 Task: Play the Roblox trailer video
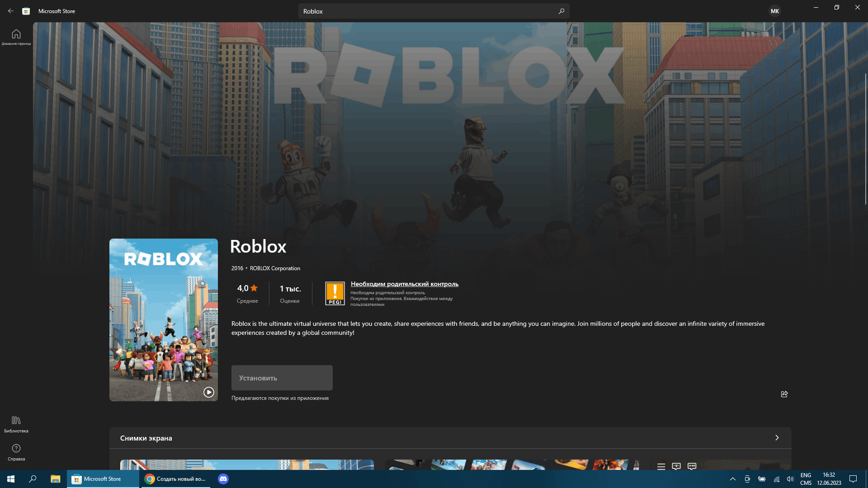point(208,392)
